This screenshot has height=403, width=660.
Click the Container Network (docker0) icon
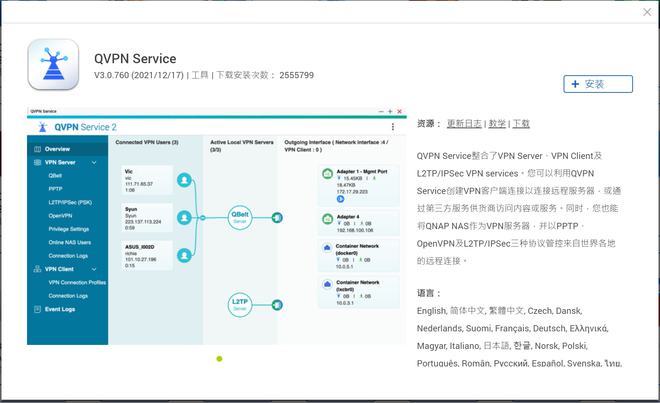click(327, 248)
